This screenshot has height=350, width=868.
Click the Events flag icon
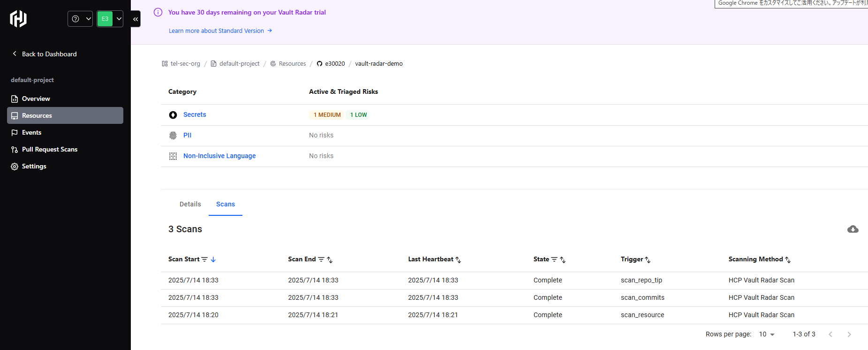15,133
